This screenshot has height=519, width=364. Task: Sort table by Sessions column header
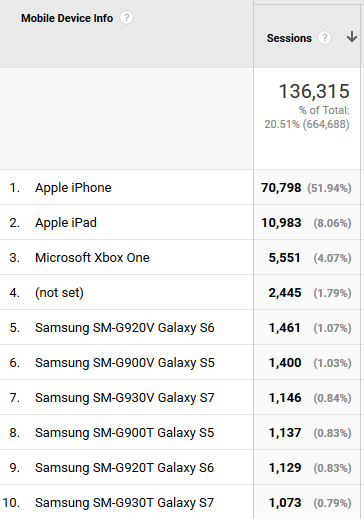[x=289, y=38]
